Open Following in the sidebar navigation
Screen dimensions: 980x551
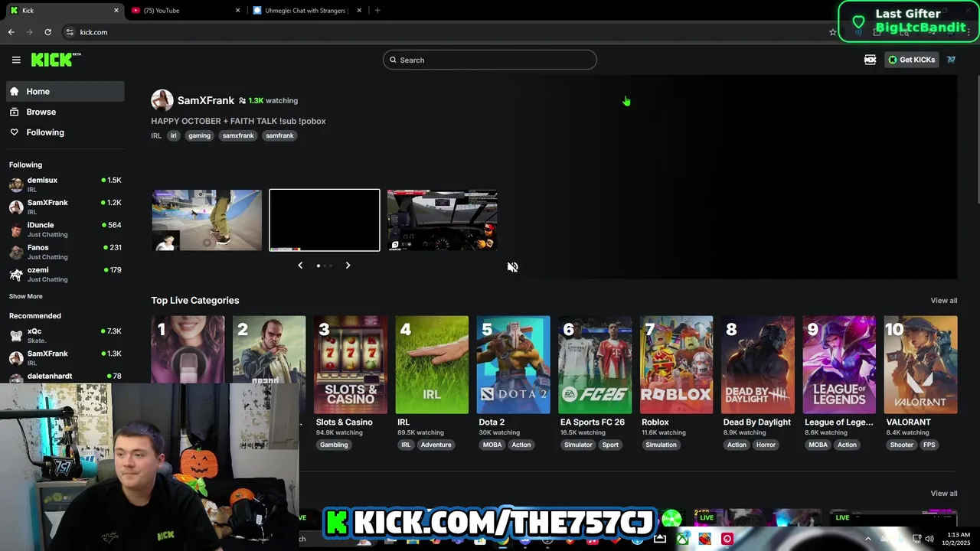(65, 132)
